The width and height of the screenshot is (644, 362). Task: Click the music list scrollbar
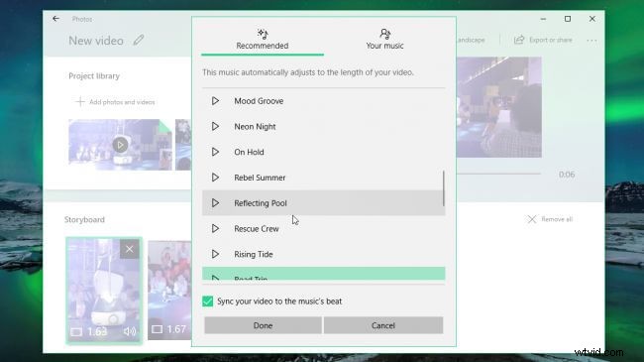(444, 188)
